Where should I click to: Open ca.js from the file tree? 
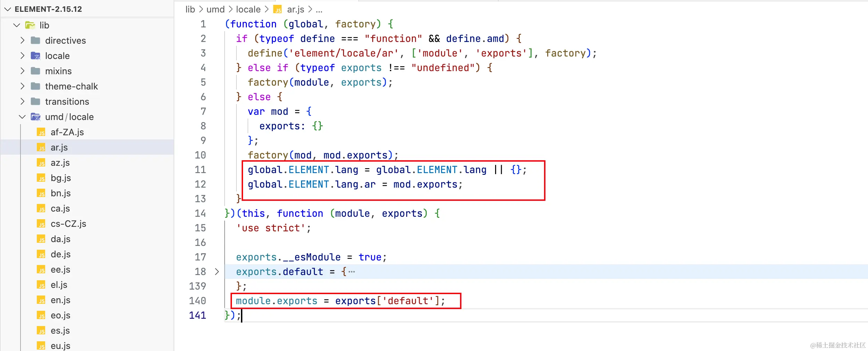(60, 208)
